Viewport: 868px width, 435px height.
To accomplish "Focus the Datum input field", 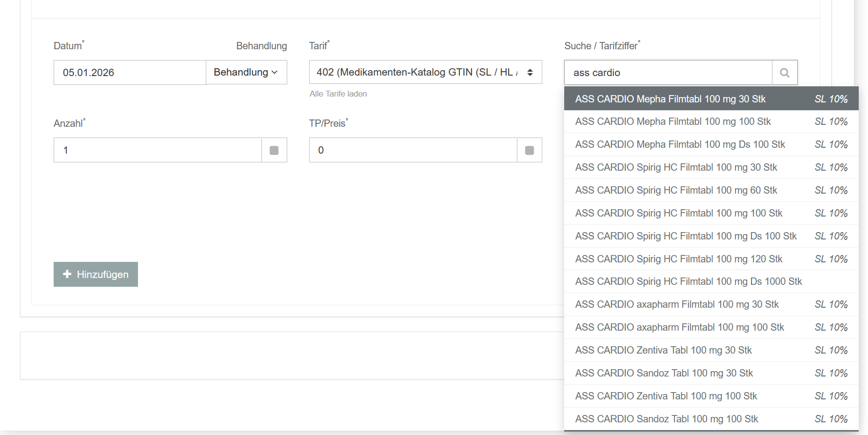I will [130, 73].
